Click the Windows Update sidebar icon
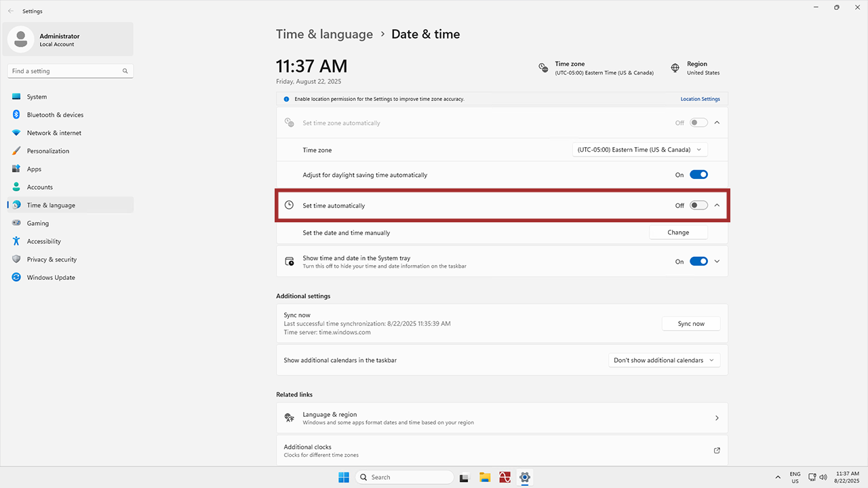868x488 pixels. (16, 277)
